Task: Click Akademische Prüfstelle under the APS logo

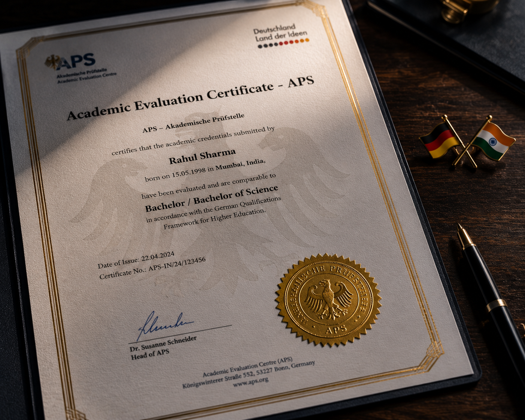Action: click(x=82, y=73)
